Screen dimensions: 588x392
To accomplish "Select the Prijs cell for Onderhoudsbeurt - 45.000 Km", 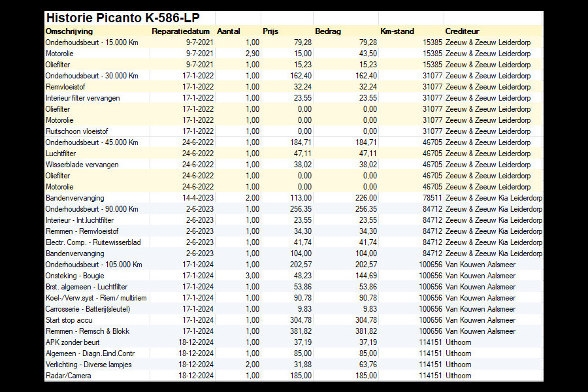I will (x=301, y=142).
